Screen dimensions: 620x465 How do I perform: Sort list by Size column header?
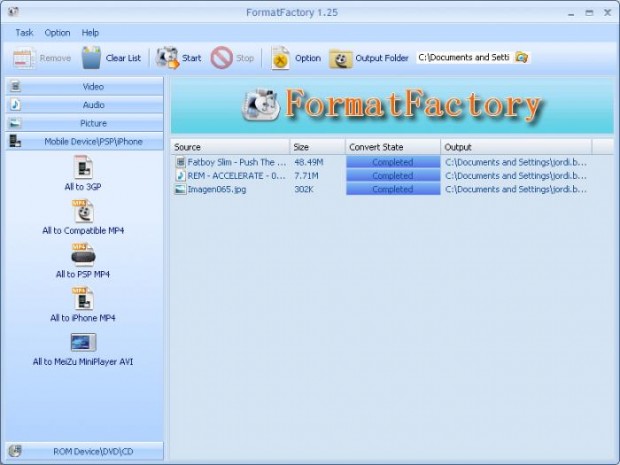317,147
